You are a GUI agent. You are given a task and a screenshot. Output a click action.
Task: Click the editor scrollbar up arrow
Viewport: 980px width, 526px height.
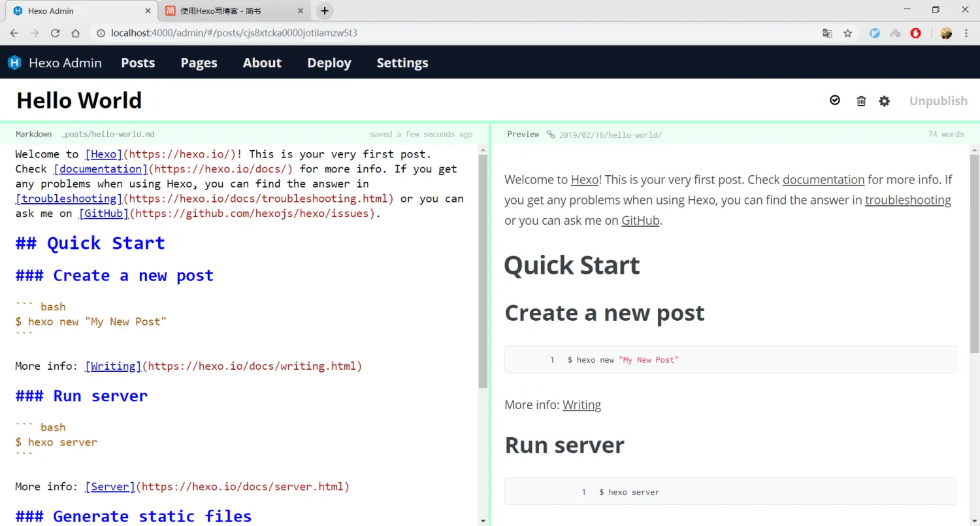point(483,149)
